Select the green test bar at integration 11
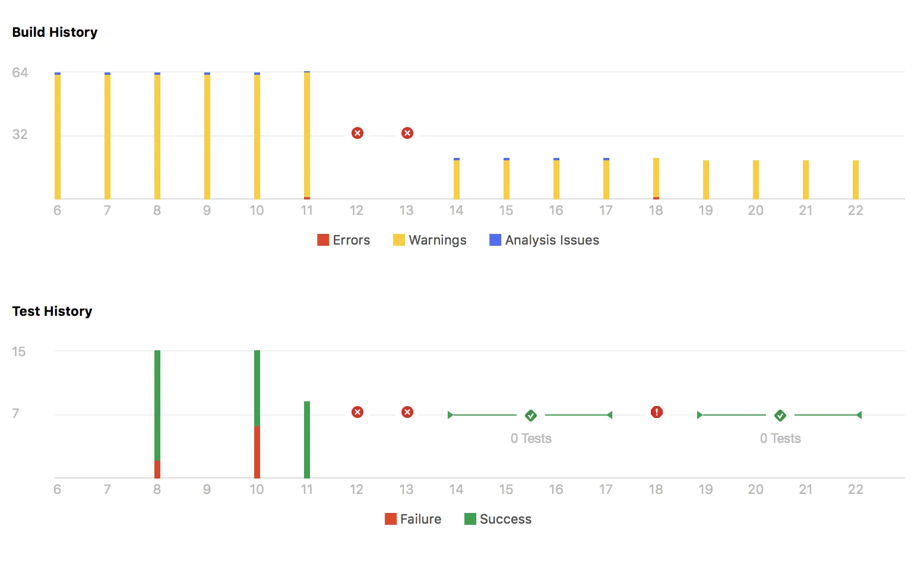 (x=307, y=439)
